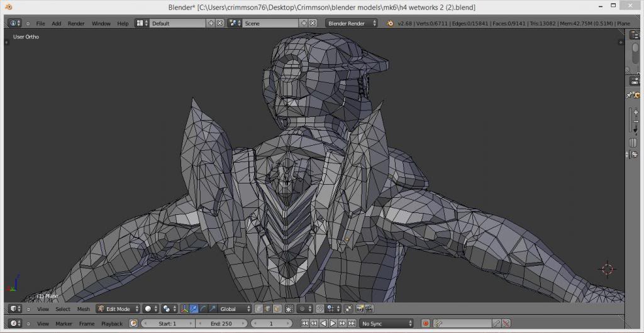Toggle auto keyframe record button
644x333 pixels.
[x=426, y=324]
